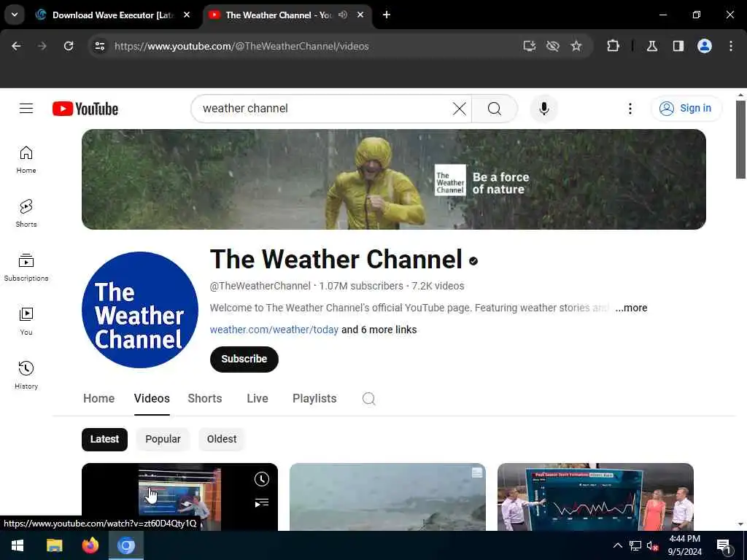Click the Sign in button
Viewport: 747px width, 560px height.
tap(686, 109)
